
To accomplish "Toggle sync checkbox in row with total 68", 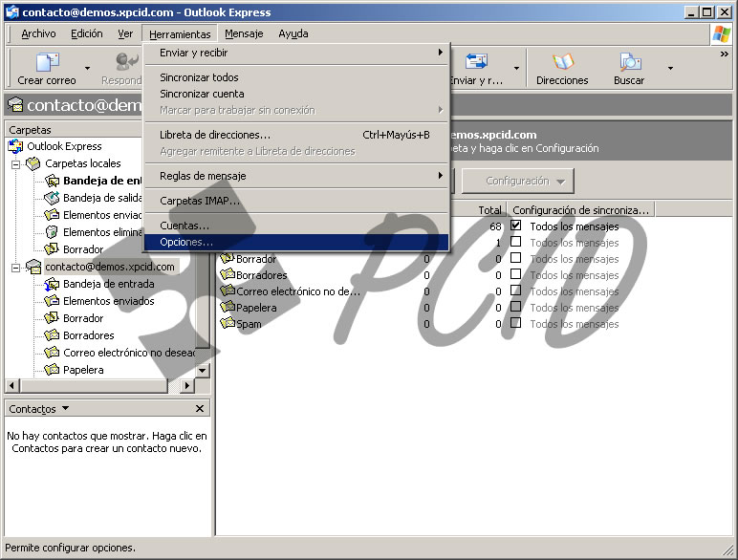I will [516, 226].
